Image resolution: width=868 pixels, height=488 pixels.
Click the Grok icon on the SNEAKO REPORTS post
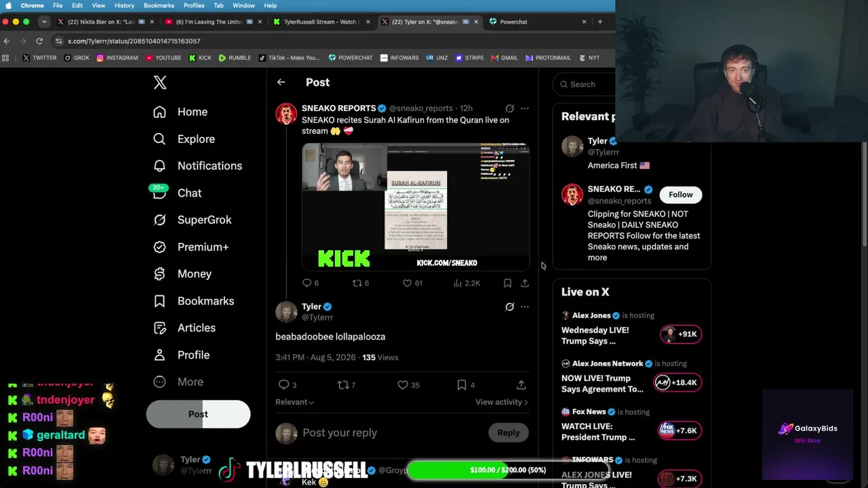[x=509, y=108]
